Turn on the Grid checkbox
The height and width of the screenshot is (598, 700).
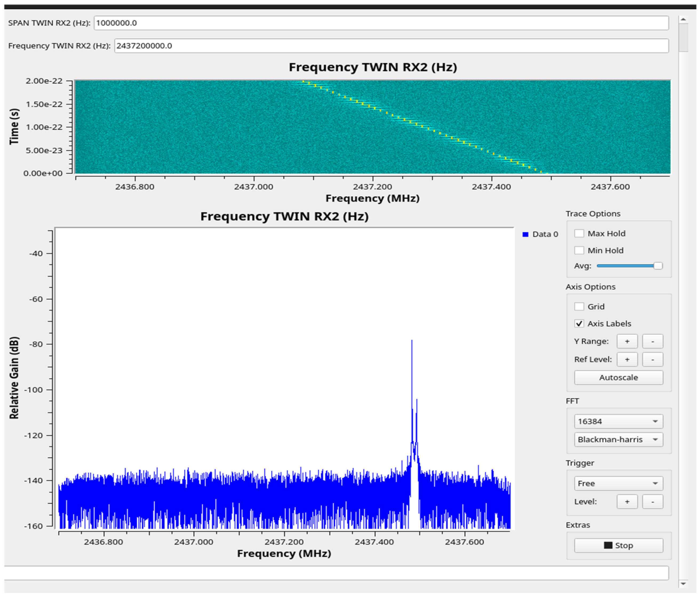pyautogui.click(x=579, y=306)
